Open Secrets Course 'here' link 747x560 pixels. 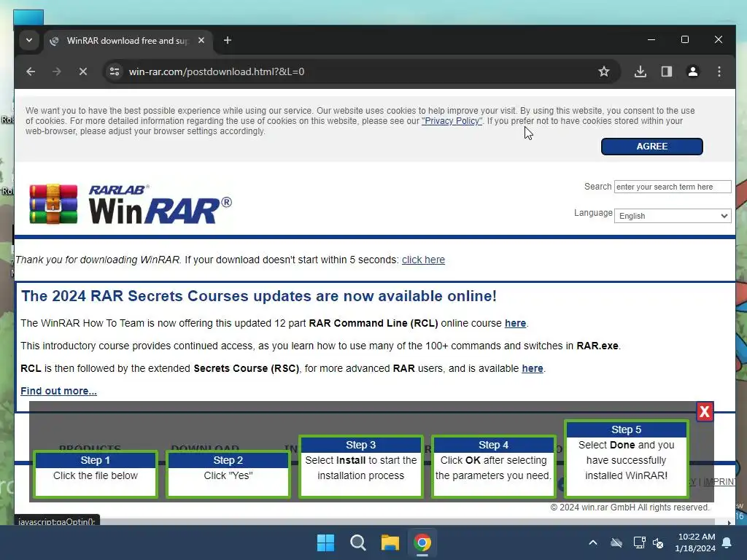click(532, 368)
